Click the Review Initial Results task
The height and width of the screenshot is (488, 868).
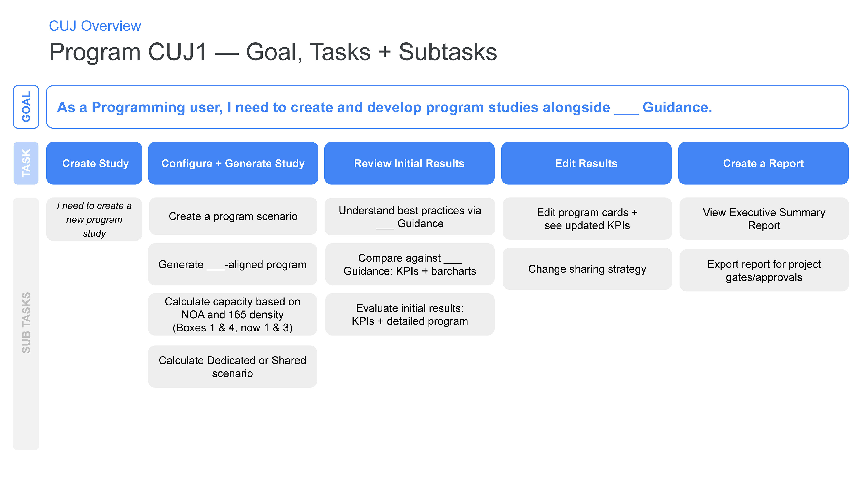(409, 163)
